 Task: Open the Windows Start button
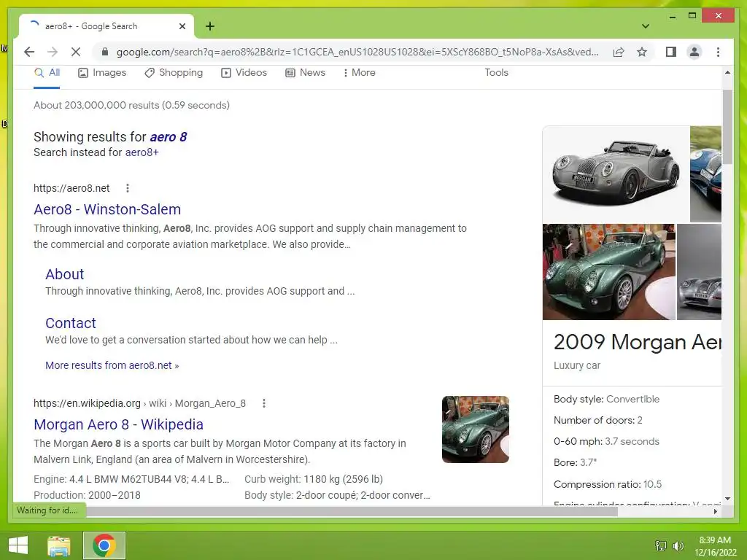pos(18,545)
